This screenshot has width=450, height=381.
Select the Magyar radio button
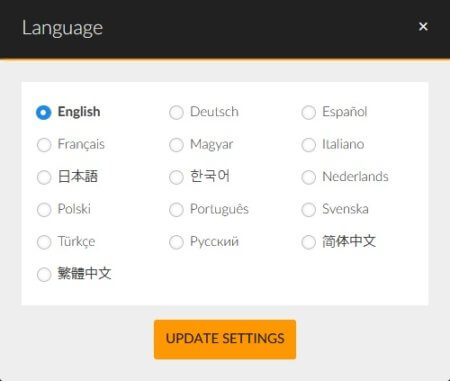point(176,145)
